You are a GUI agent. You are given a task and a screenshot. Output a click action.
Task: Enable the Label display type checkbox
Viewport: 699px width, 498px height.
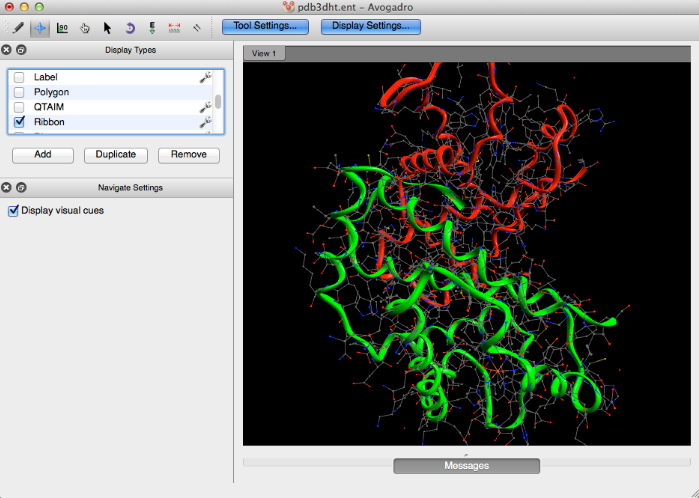[x=19, y=77]
